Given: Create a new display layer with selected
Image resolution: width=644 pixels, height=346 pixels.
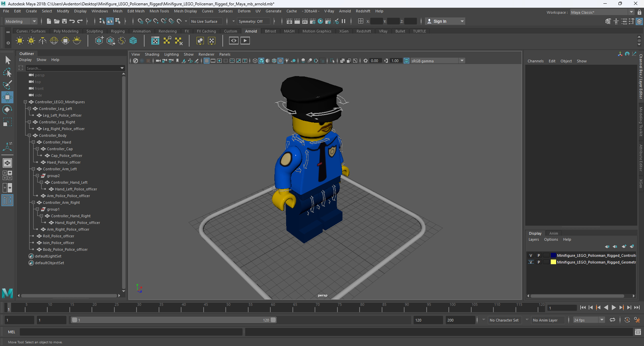Looking at the screenshot, I should point(632,246).
